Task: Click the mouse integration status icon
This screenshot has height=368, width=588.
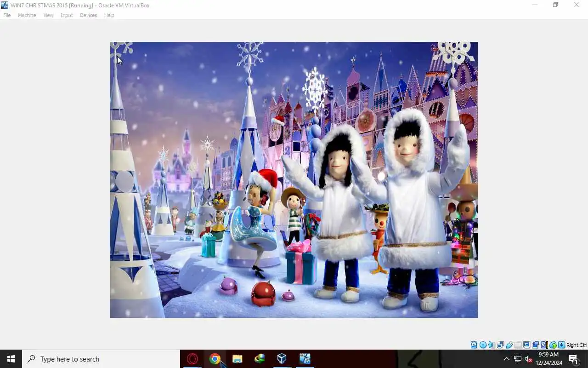Action: coord(553,345)
